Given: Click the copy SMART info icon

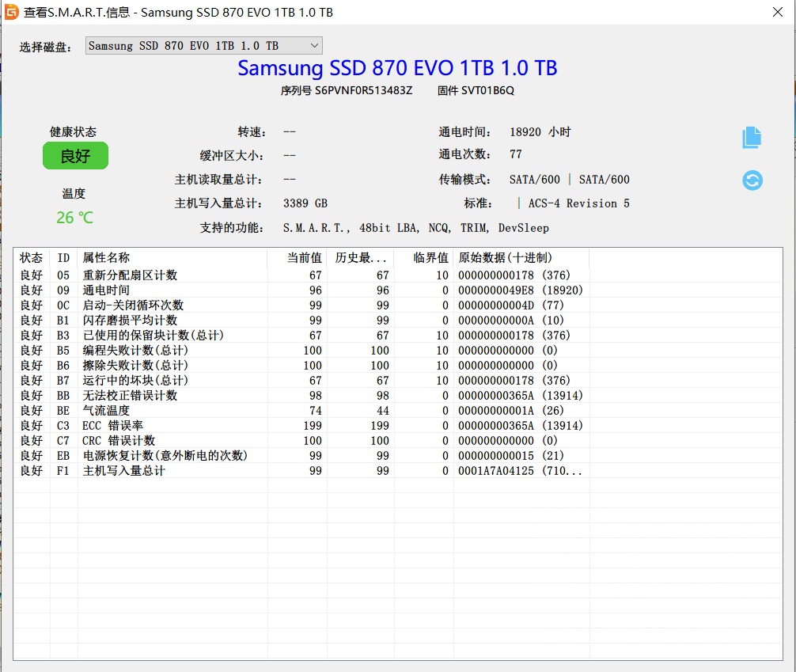Looking at the screenshot, I should 751,137.
